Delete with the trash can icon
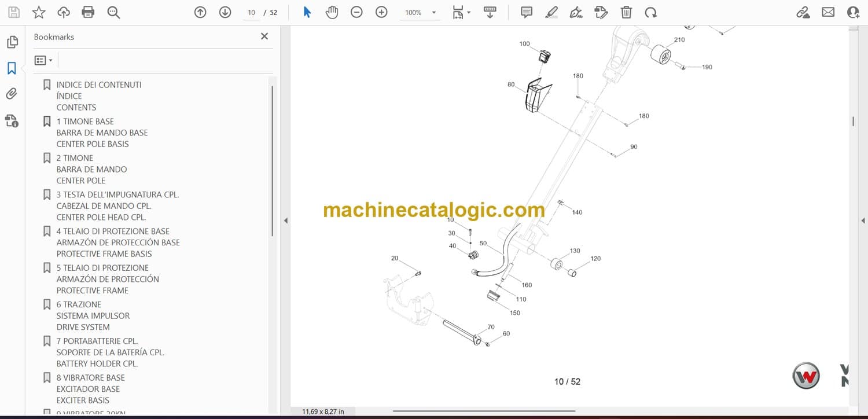 (x=626, y=12)
